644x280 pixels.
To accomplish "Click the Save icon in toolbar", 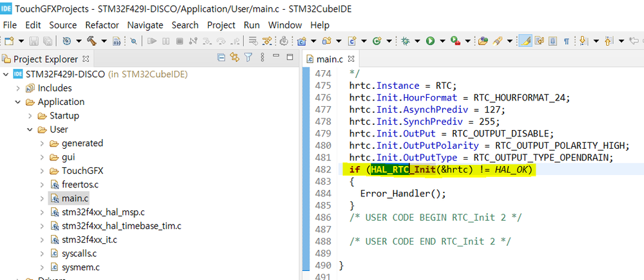I will click(34, 41).
